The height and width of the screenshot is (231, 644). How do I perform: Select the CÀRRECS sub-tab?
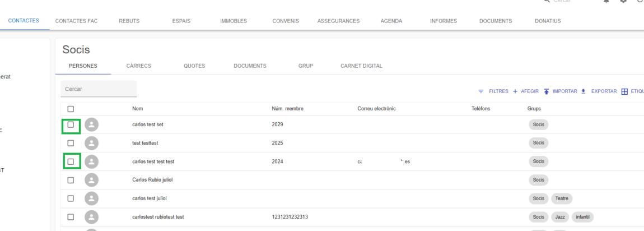tap(138, 66)
